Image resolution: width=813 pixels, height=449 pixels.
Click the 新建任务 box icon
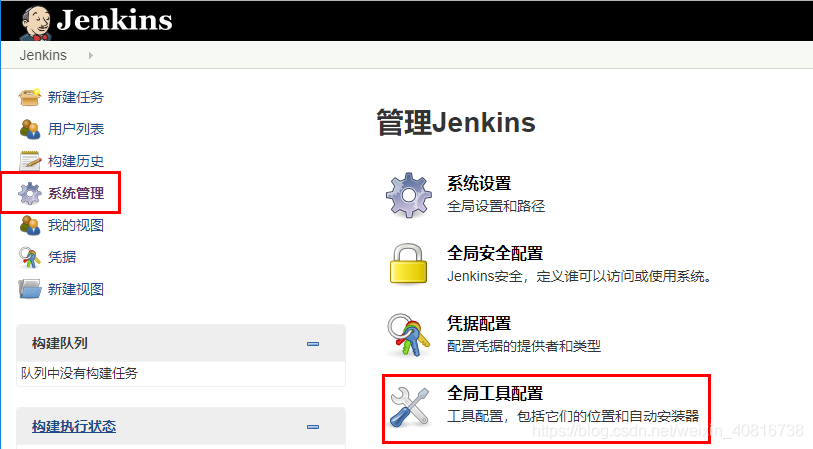[x=30, y=97]
